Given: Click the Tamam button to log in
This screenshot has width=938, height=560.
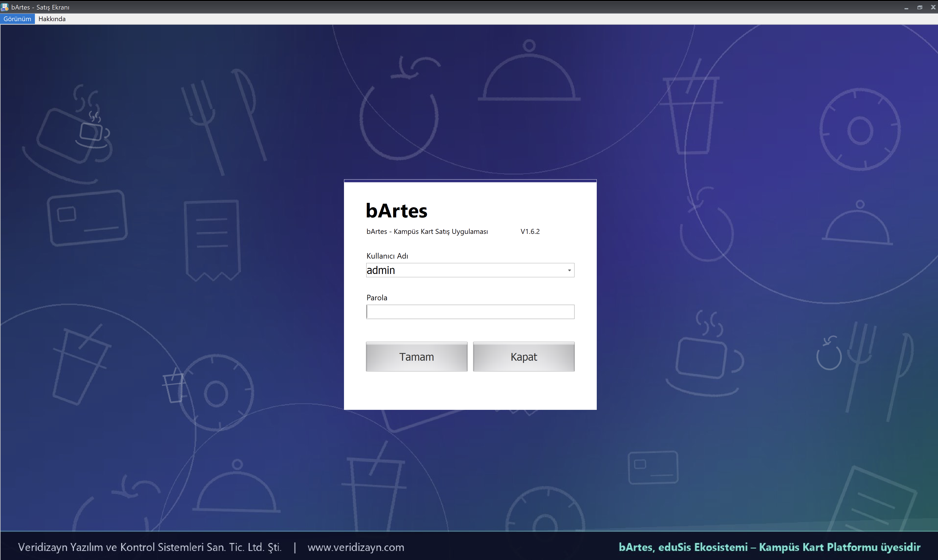Looking at the screenshot, I should click(x=417, y=357).
